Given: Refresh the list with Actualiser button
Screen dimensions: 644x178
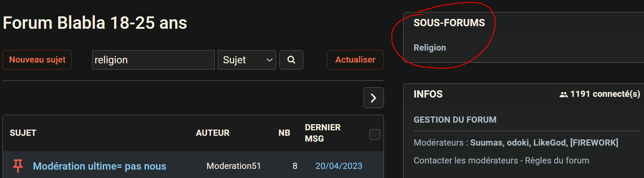Looking at the screenshot, I should 355,60.
